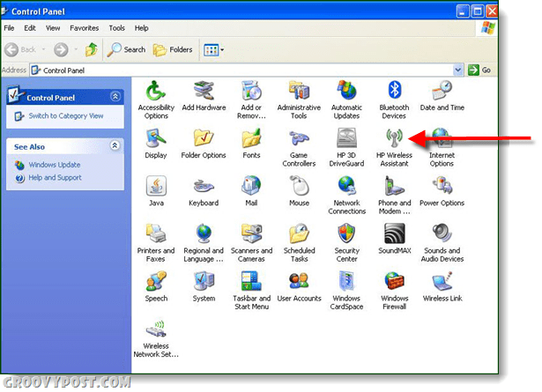Open Network Connections icon

[346, 186]
